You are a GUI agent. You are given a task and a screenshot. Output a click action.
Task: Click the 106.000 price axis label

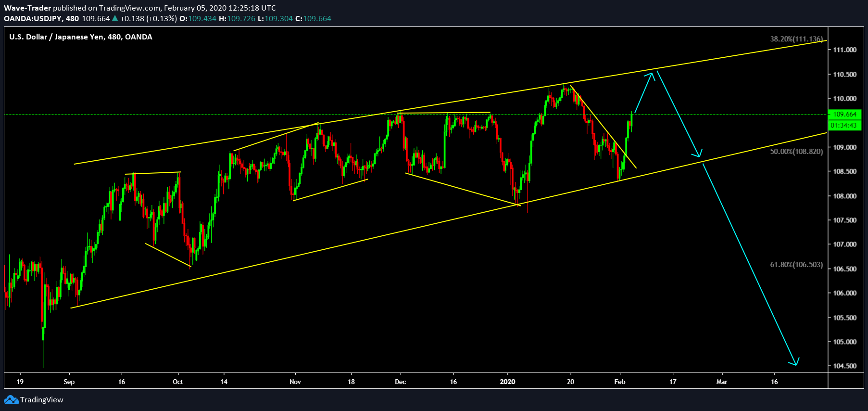click(845, 293)
